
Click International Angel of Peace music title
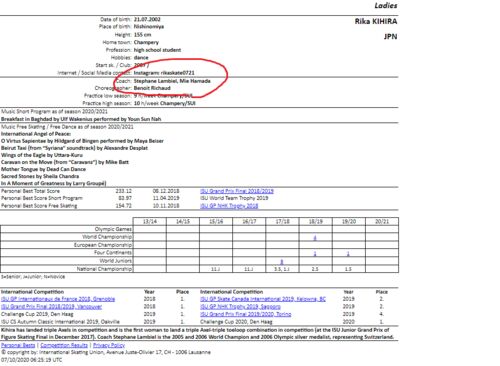point(36,134)
